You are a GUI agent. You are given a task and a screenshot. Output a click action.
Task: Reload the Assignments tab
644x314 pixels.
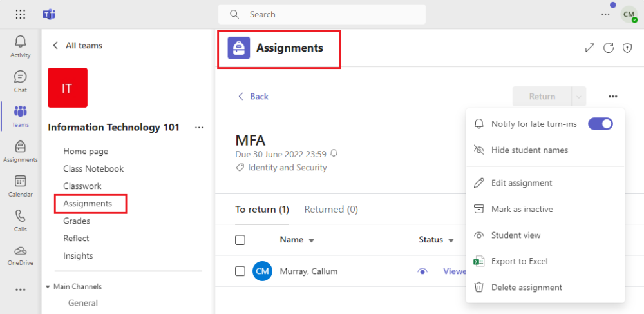click(609, 48)
